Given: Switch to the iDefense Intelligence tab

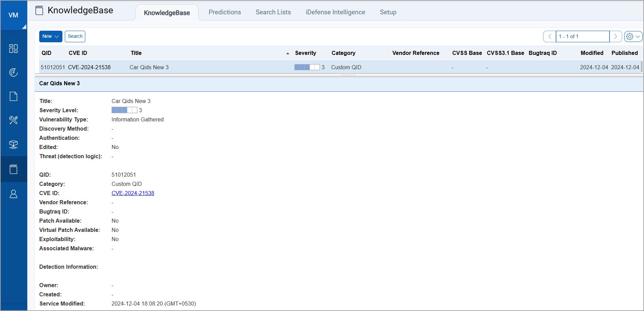Looking at the screenshot, I should tap(335, 12).
